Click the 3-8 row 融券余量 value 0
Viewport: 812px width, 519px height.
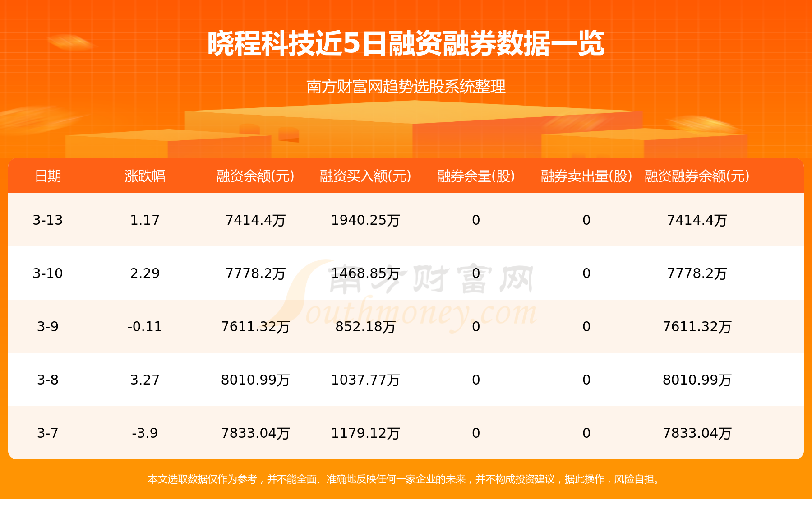point(476,380)
